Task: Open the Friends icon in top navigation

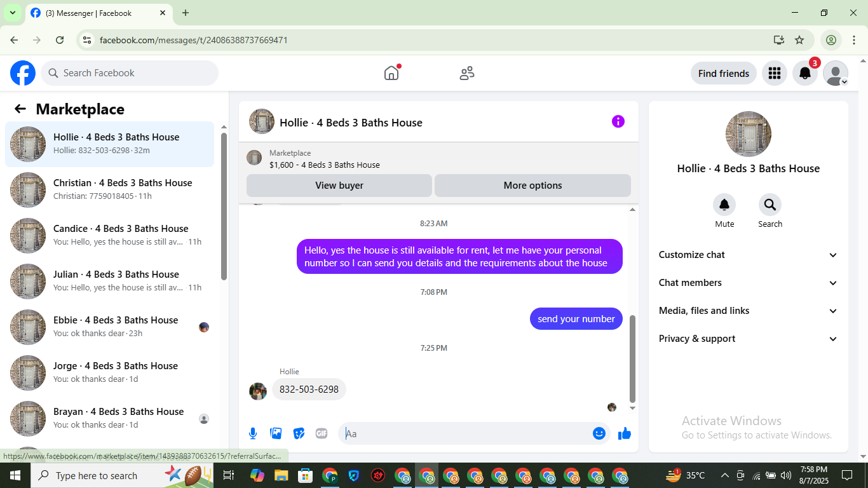Action: coord(467,73)
